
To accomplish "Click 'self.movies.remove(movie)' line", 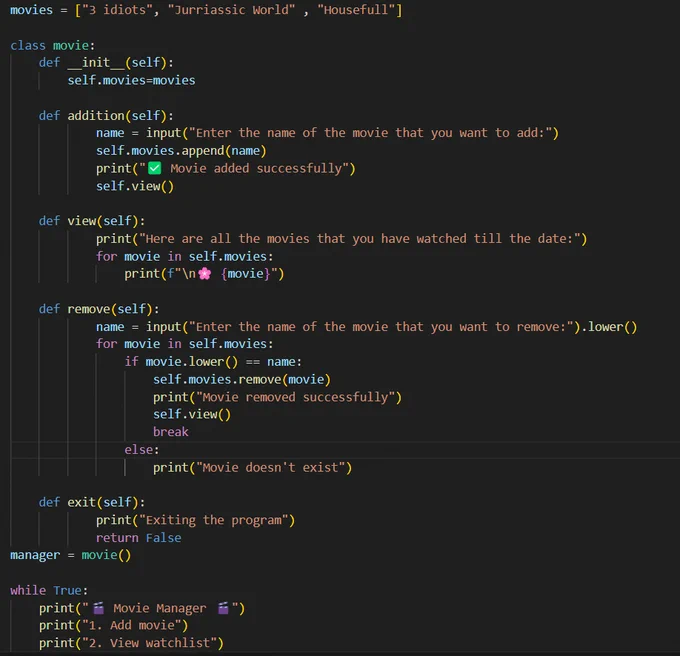I will click(242, 380).
